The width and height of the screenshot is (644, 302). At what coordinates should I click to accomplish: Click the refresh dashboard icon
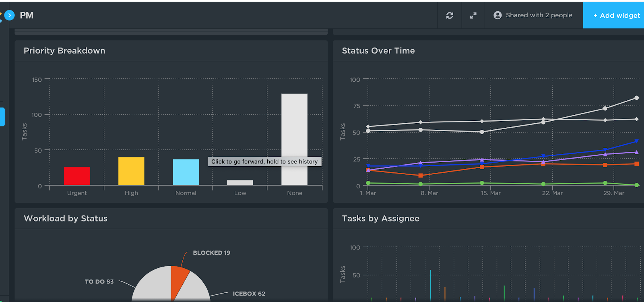coord(450,15)
